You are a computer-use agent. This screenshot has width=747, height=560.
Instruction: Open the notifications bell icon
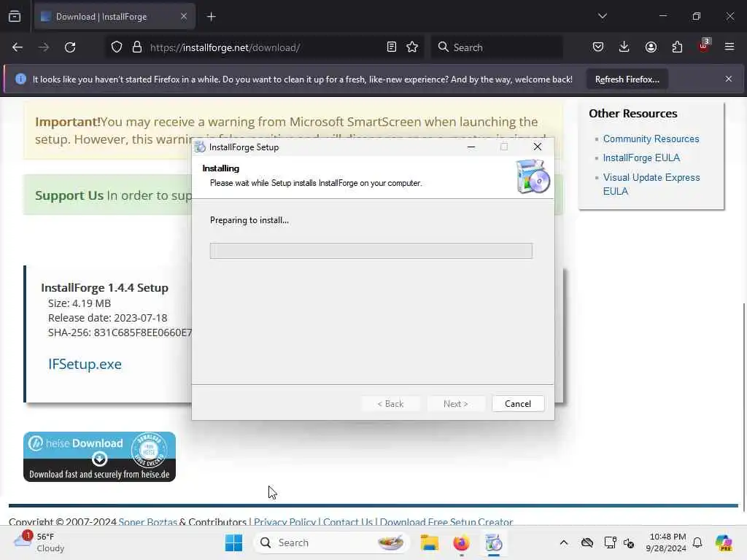[x=697, y=542]
